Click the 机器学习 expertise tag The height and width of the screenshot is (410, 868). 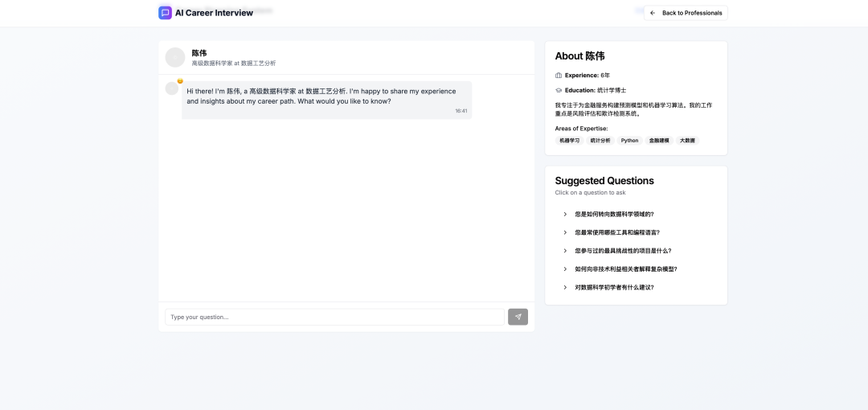(569, 141)
